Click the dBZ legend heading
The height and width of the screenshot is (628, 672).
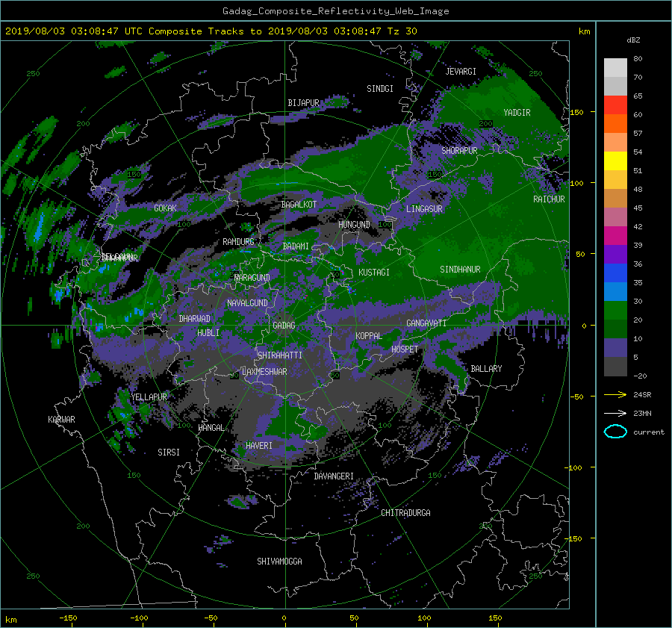pos(633,40)
